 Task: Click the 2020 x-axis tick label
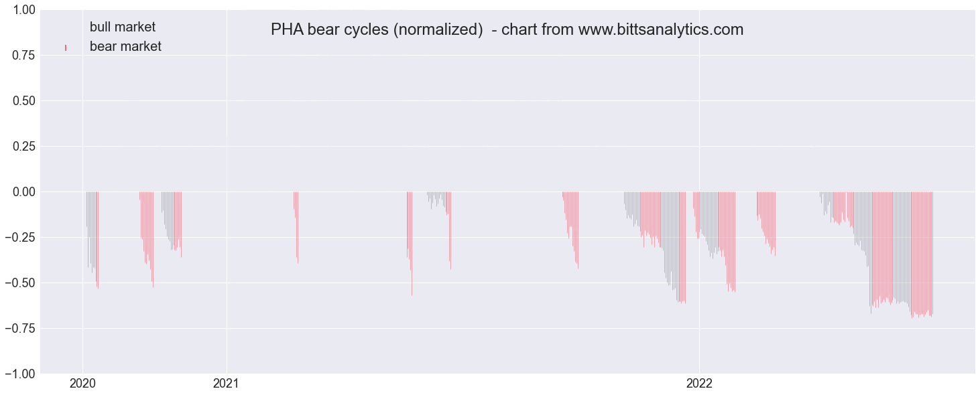82,384
